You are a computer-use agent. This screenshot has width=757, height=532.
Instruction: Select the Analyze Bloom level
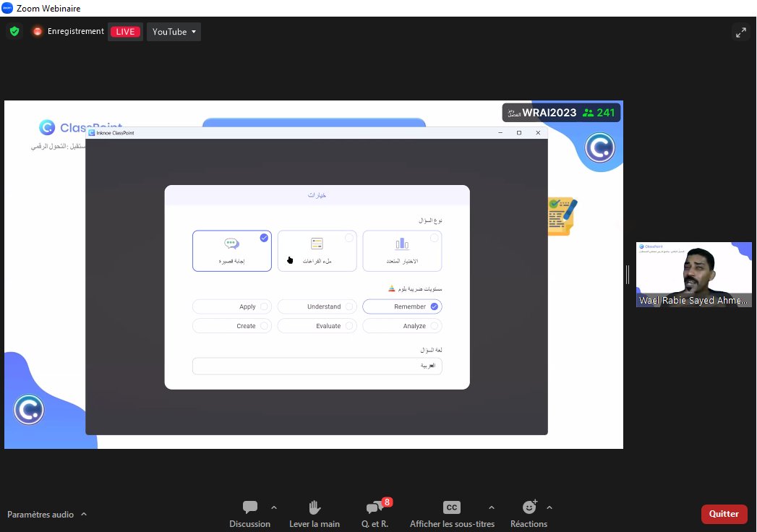pyautogui.click(x=402, y=326)
